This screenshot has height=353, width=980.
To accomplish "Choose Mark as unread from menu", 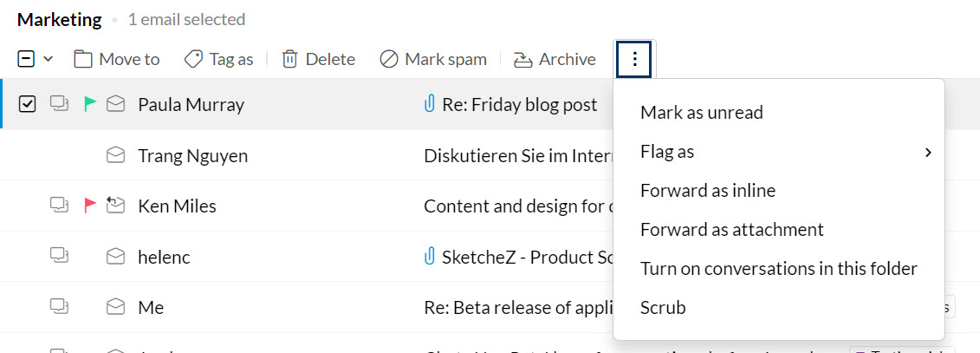I will [x=701, y=113].
